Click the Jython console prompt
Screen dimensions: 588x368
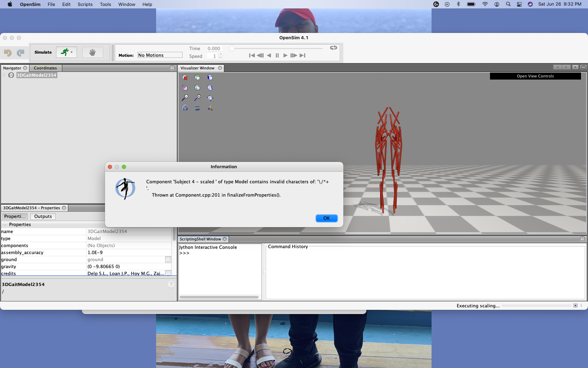[x=184, y=253]
